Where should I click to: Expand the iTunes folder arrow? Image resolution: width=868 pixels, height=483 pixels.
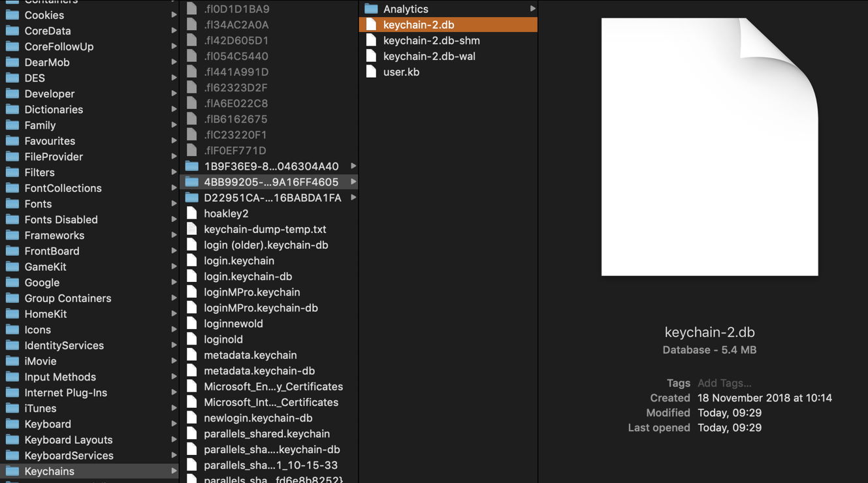[174, 408]
